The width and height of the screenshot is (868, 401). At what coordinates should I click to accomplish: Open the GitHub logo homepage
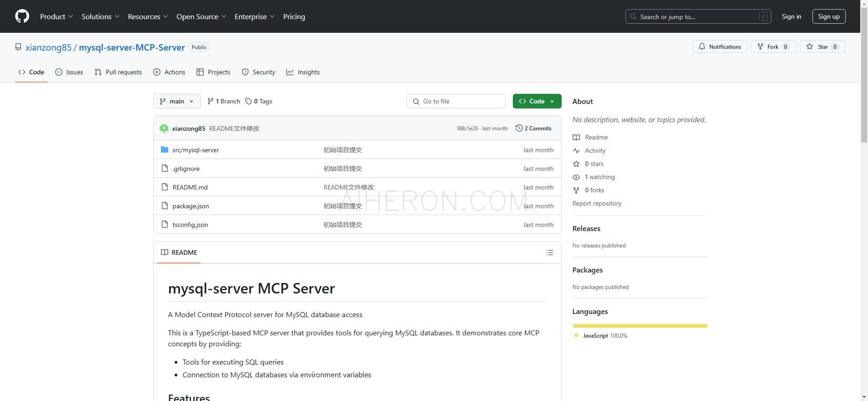point(22,16)
